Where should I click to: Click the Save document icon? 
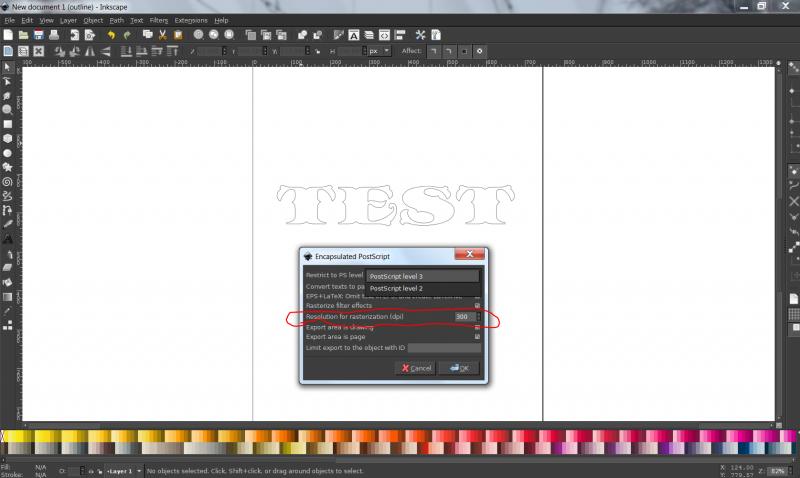39,35
